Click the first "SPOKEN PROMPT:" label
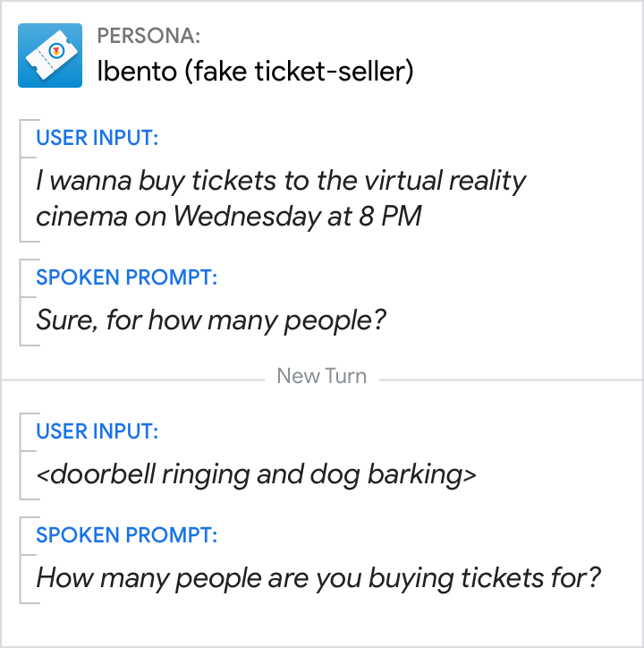The width and height of the screenshot is (644, 648). click(x=126, y=277)
